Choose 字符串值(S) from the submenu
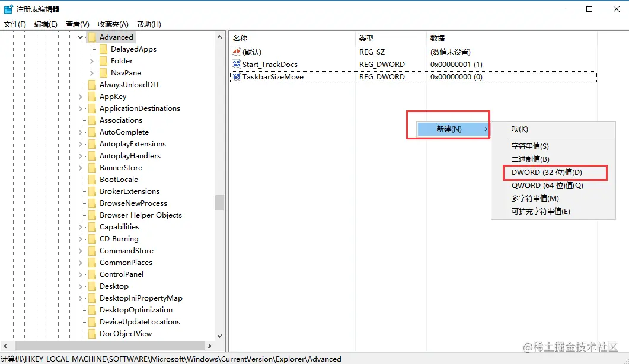The image size is (629, 364). click(x=553, y=146)
